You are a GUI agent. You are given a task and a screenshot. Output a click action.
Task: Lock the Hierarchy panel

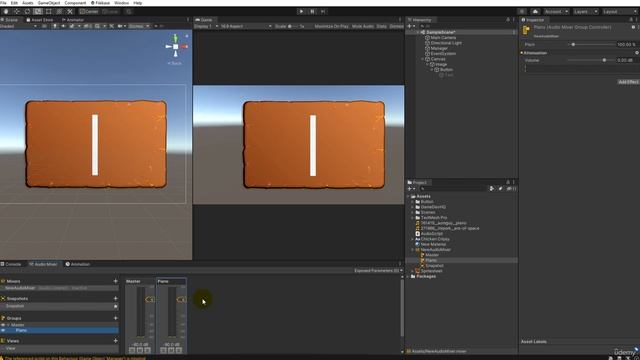click(508, 20)
